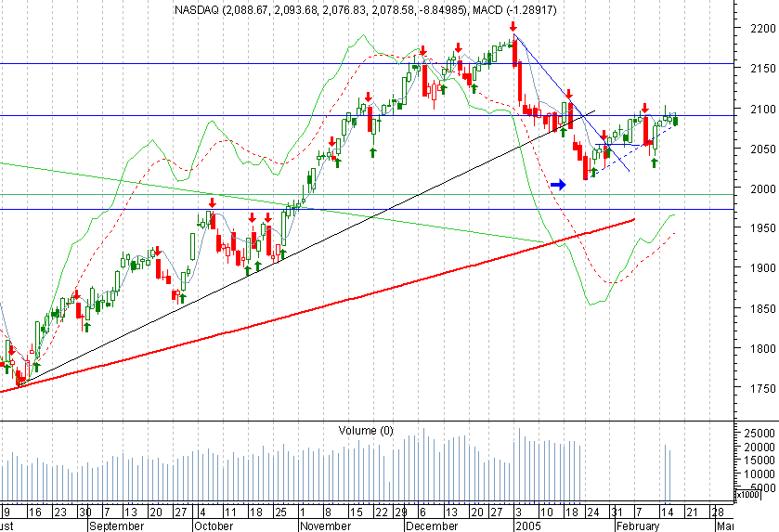Screen dimensions: 779x532
Task: Select the 1850 price axis label
Action: click(762, 308)
